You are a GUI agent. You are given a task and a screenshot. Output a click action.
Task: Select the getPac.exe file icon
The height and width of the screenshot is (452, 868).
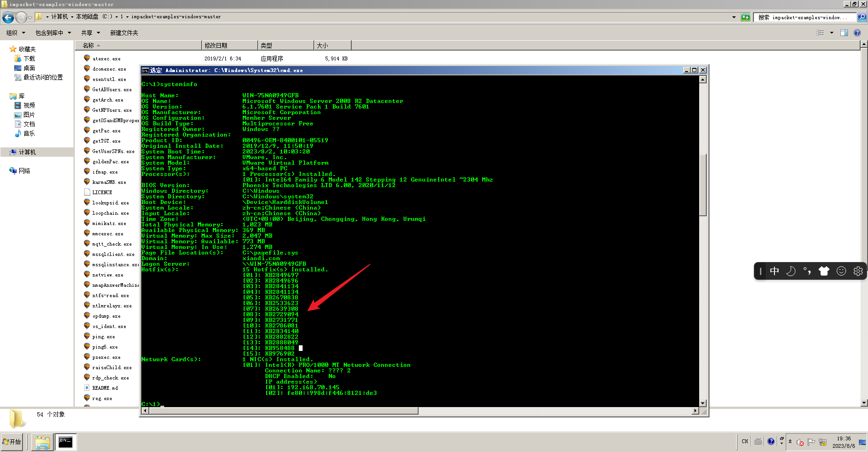click(x=87, y=130)
